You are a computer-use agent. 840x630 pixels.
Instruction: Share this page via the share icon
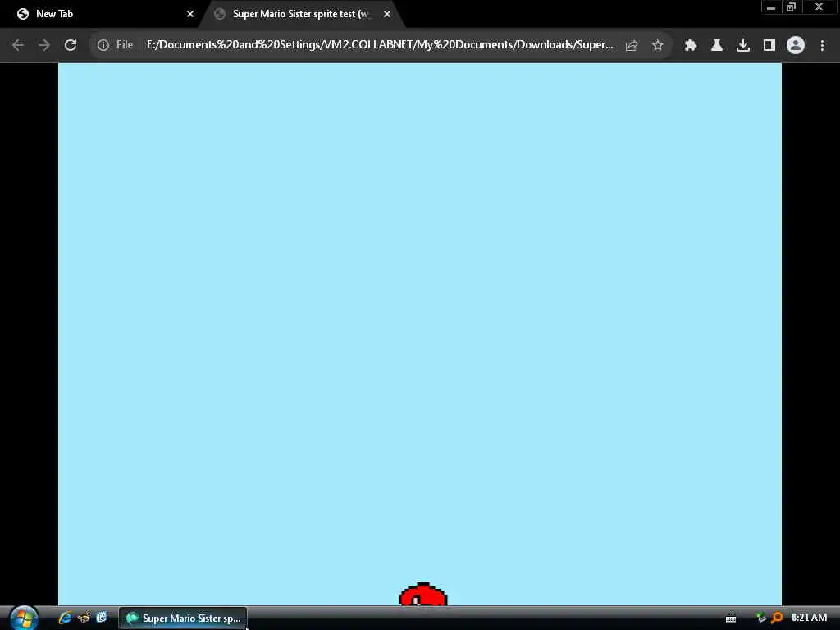coord(632,46)
